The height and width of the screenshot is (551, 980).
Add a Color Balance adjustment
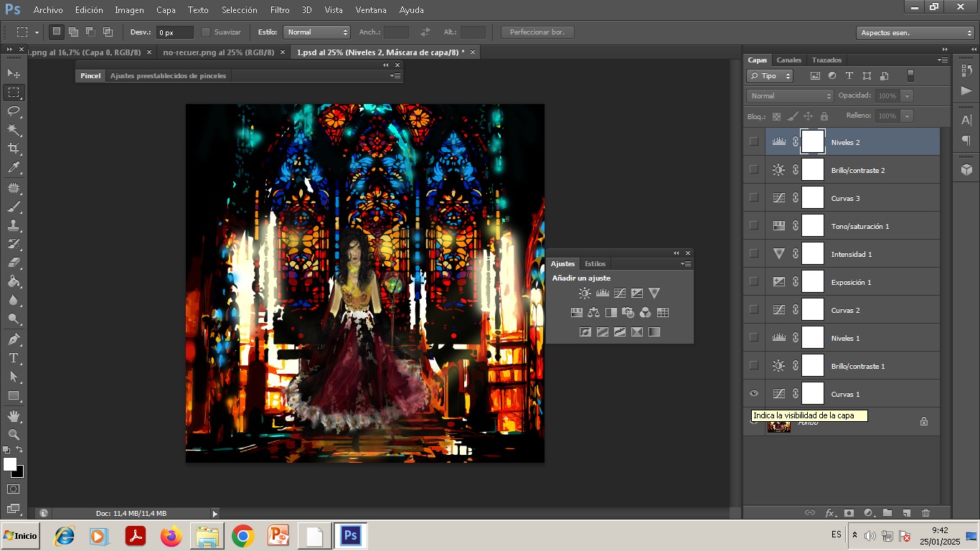[594, 312]
